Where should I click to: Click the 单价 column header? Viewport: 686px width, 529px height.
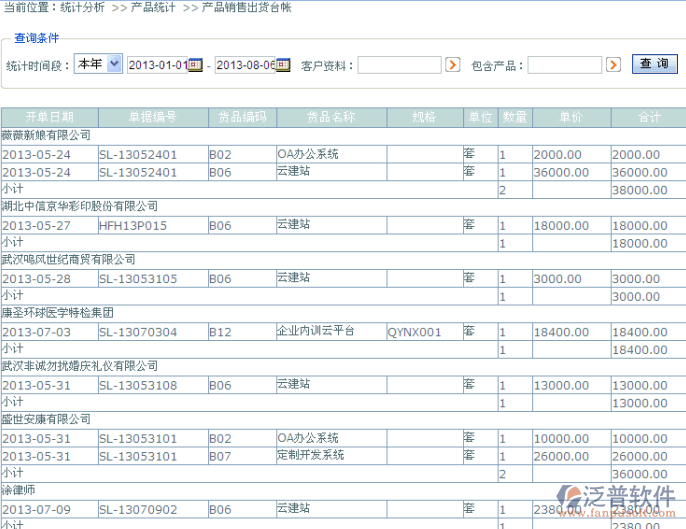[x=571, y=117]
